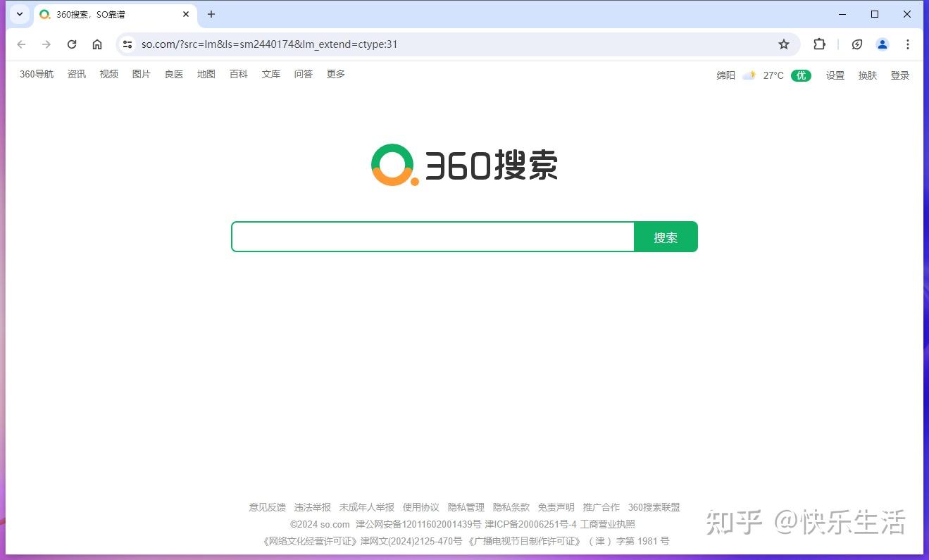Open the 视频 navigation item
Screen dimensions: 929x560
109,74
